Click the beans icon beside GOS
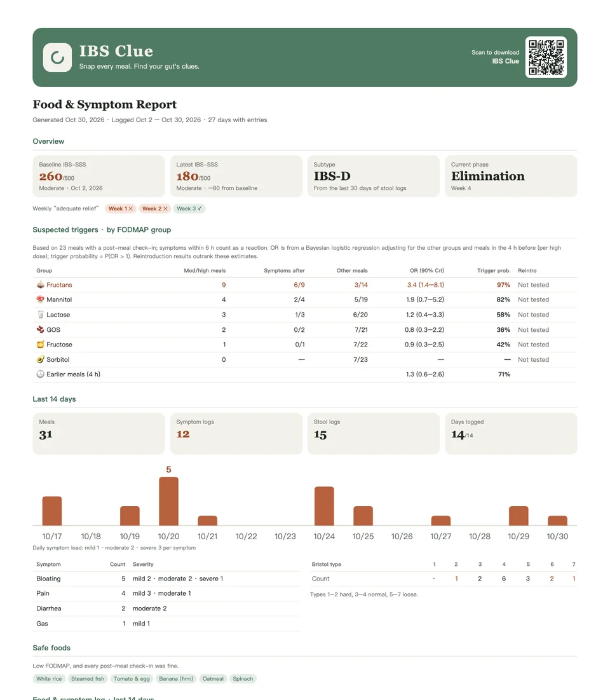This screenshot has width=610, height=700. coord(40,329)
